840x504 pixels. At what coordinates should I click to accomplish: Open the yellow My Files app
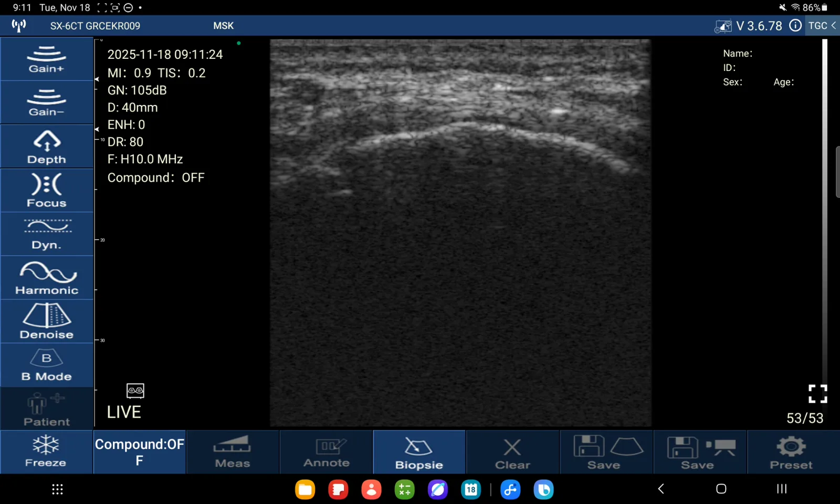(305, 489)
